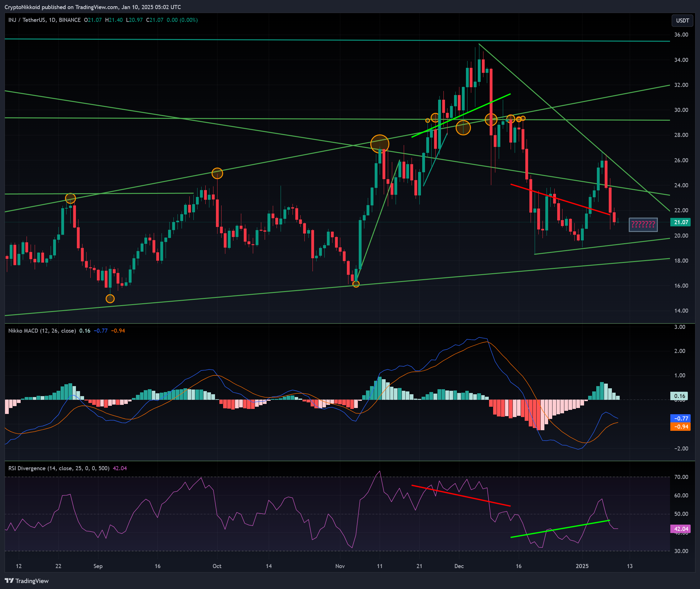
Task: Click the published-by header text
Action: (x=93, y=7)
